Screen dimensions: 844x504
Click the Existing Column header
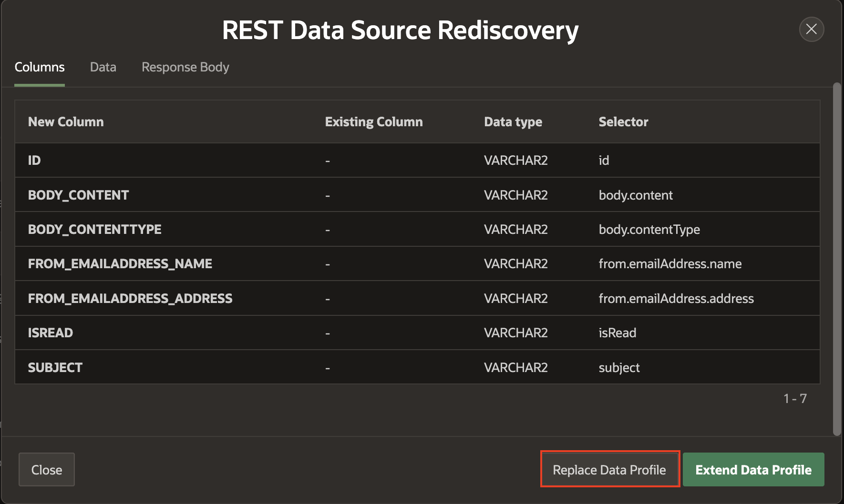click(373, 122)
